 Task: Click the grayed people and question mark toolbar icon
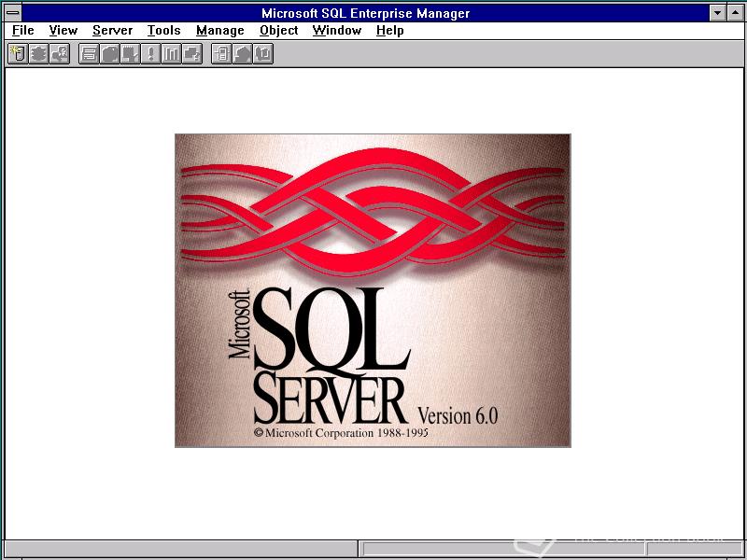[60, 54]
